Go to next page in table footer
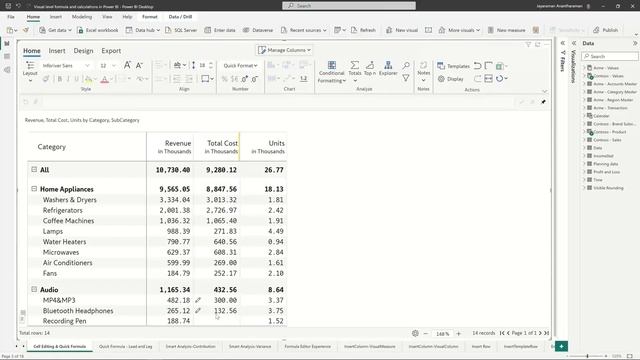 [x=540, y=333]
